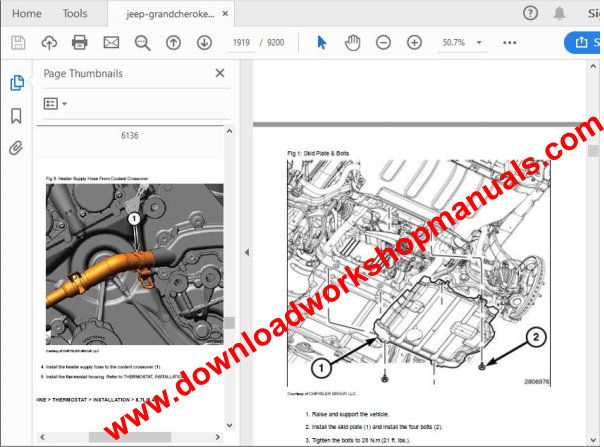Click thumbnails panel scroll right arrow
This screenshot has height=447, width=604.
point(218,437)
